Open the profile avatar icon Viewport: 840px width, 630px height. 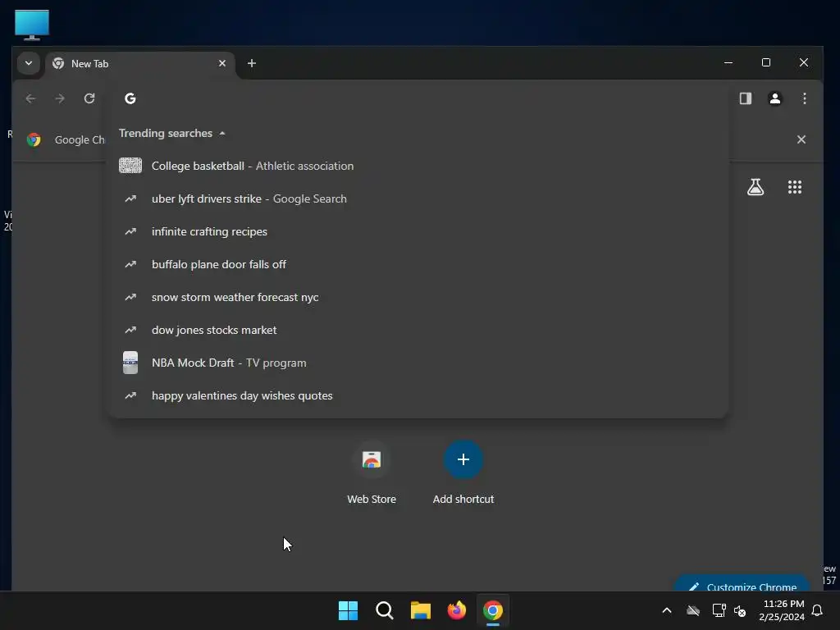coord(774,98)
